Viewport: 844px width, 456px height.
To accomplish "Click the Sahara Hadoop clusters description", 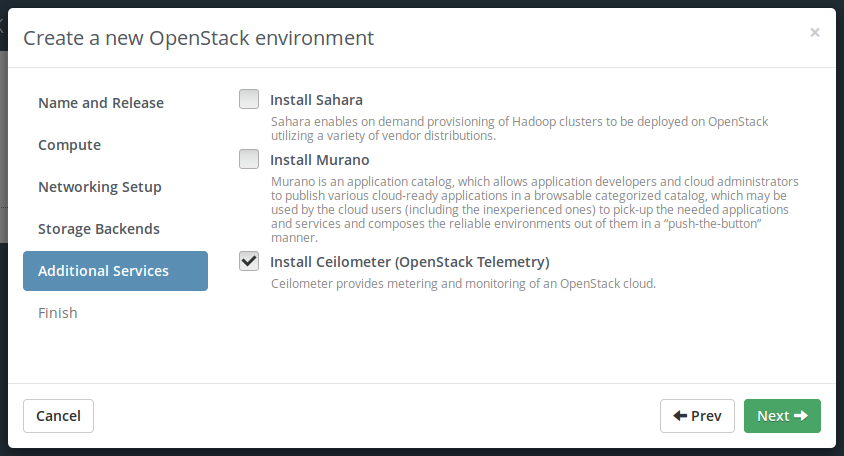I will click(x=519, y=129).
